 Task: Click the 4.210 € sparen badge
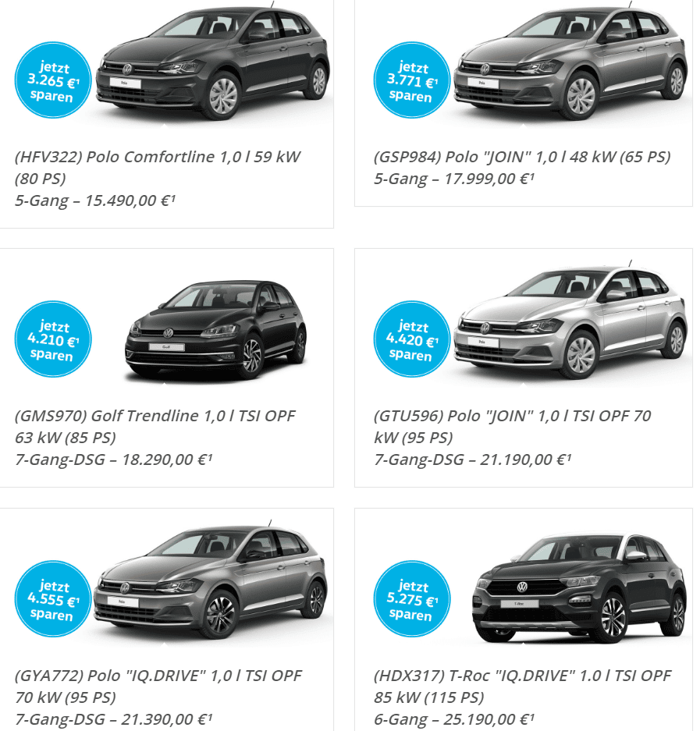[x=53, y=339]
